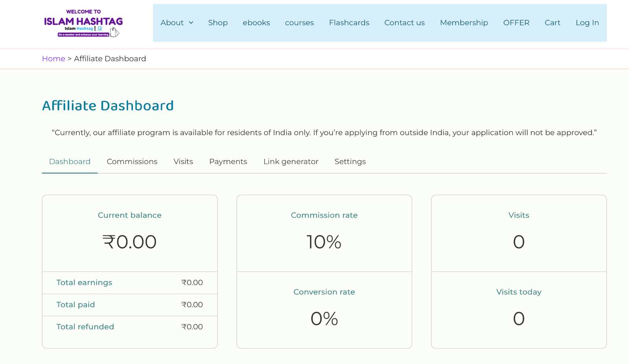
Task: Click the ₹0.00 current balance value
Action: point(130,242)
